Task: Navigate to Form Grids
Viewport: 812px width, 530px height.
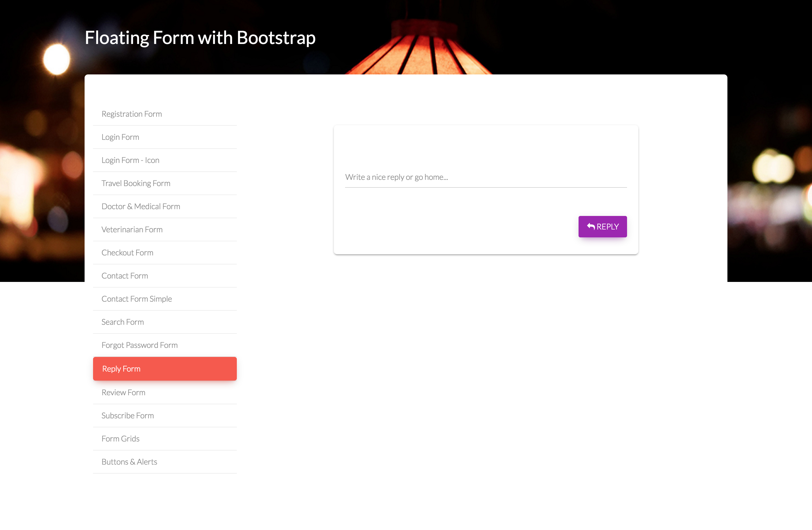Action: pyautogui.click(x=120, y=439)
